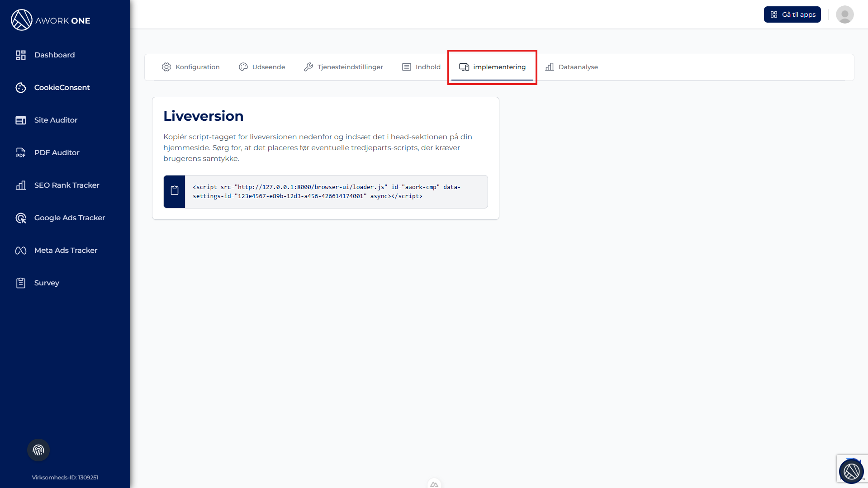Click the fingerprint icon in sidebar

(38, 450)
